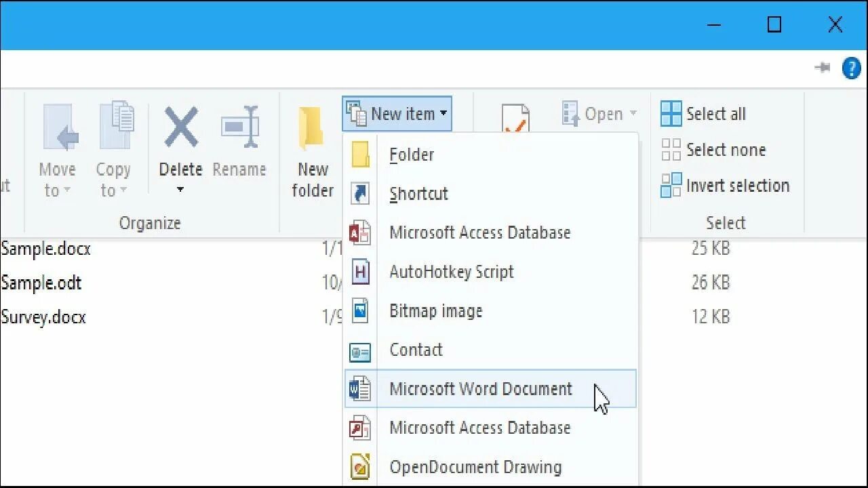The height and width of the screenshot is (488, 868).
Task: Expand the Open dropdown arrow
Action: (x=633, y=114)
